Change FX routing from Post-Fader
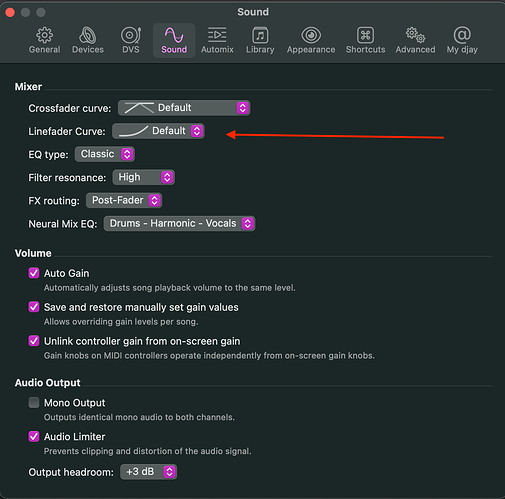The width and height of the screenshot is (505, 499). coord(124,200)
